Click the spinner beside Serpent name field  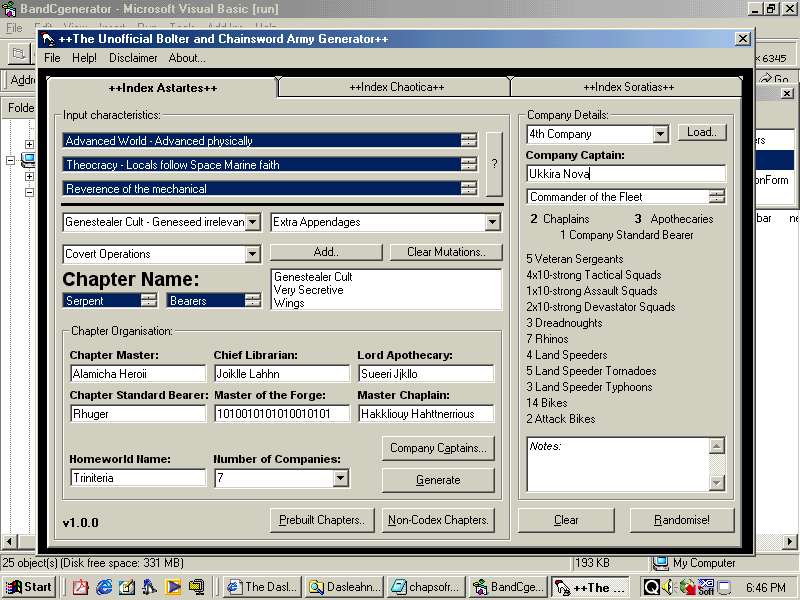tap(148, 300)
